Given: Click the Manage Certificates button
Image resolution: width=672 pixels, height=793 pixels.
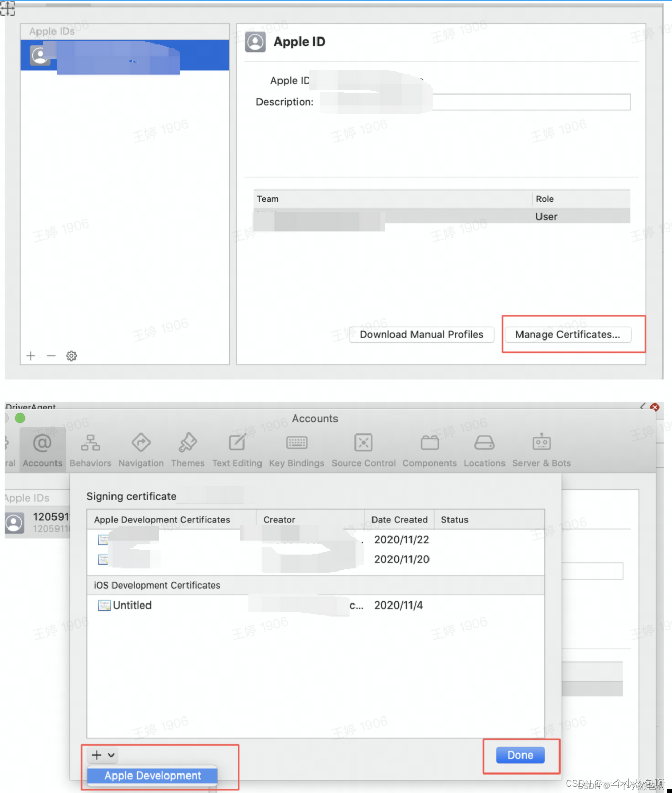Looking at the screenshot, I should [568, 334].
